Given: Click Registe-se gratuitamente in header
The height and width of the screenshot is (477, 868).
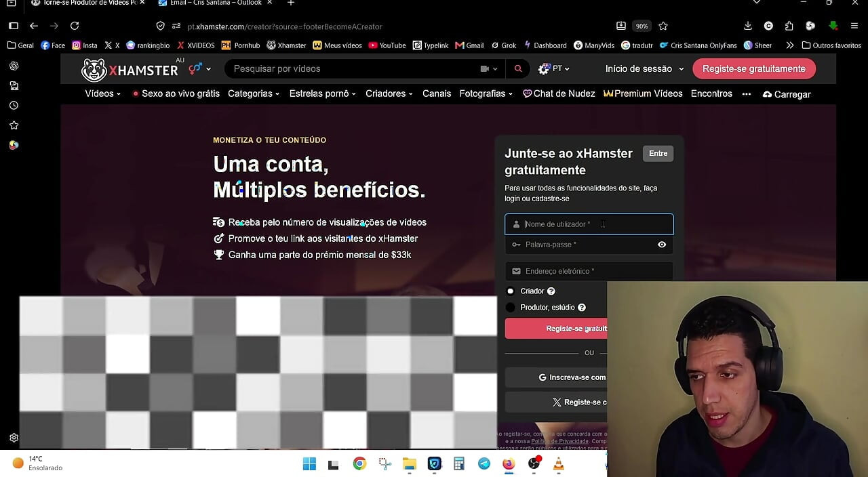Looking at the screenshot, I should click(754, 68).
